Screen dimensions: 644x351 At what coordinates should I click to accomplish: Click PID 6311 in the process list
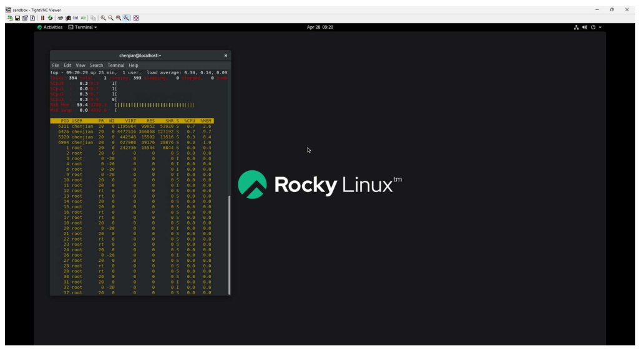point(64,127)
